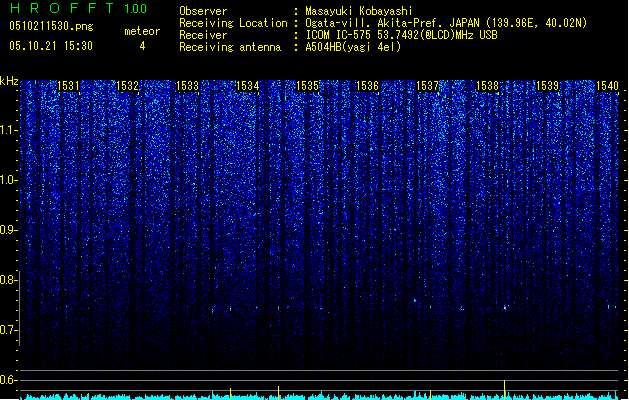The image size is (629, 400).
Task: Click the Receiving antenna label
Action: pos(230,47)
